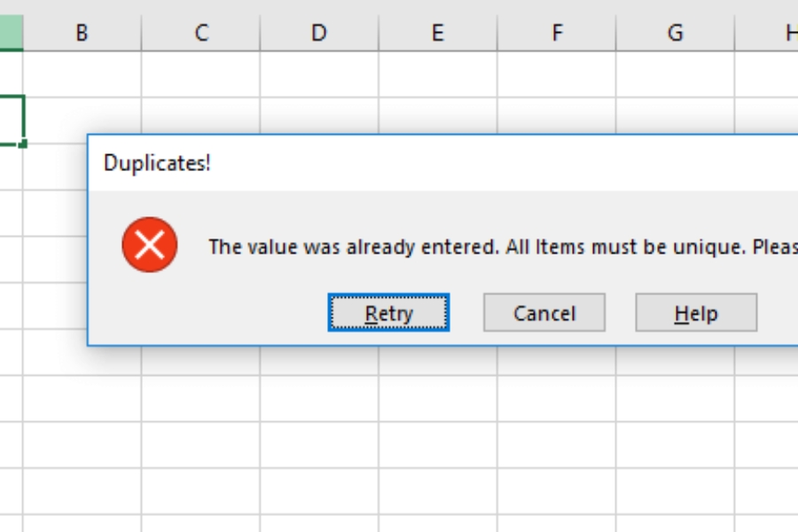
Task: Click the Cancel button
Action: click(544, 312)
